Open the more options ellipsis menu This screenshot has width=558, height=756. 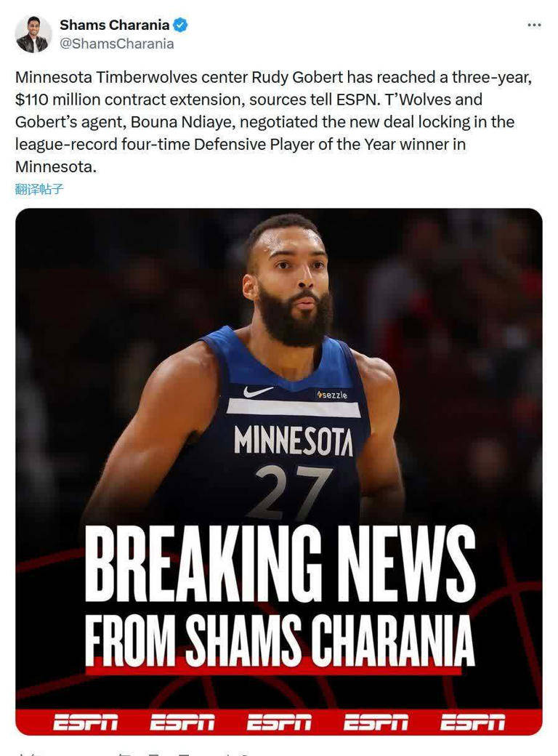pos(534,25)
